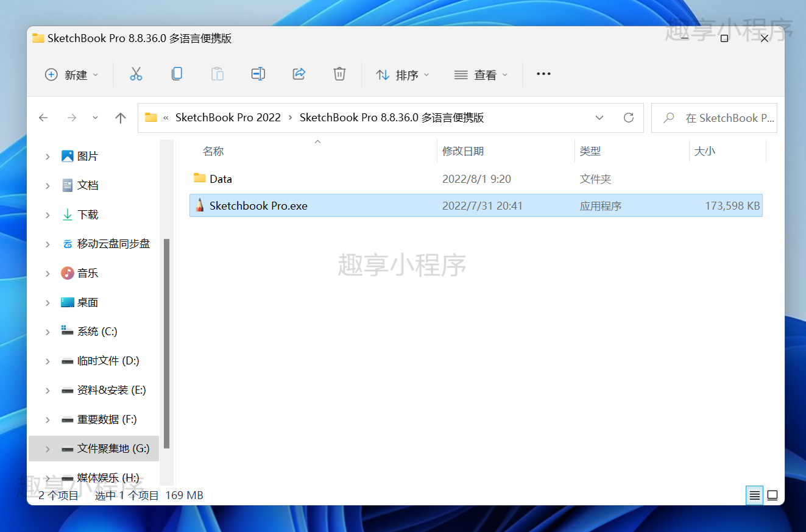Click the Paste clipboard icon
Image resolution: width=806 pixels, height=532 pixels.
[217, 74]
